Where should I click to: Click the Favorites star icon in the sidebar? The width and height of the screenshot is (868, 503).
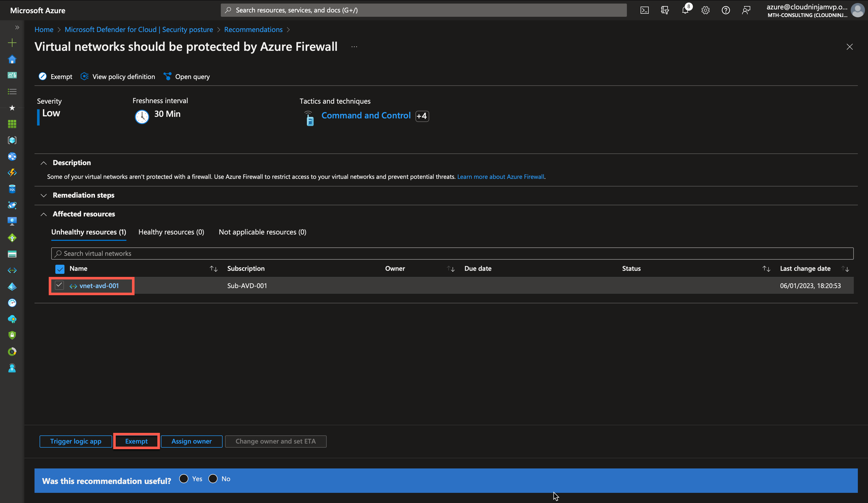click(x=12, y=108)
